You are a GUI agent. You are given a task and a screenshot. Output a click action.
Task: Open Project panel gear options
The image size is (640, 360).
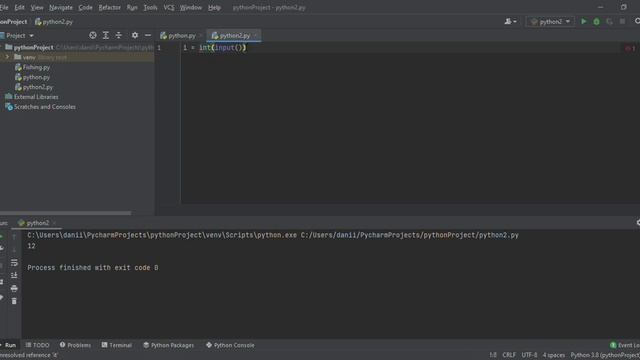(135, 36)
